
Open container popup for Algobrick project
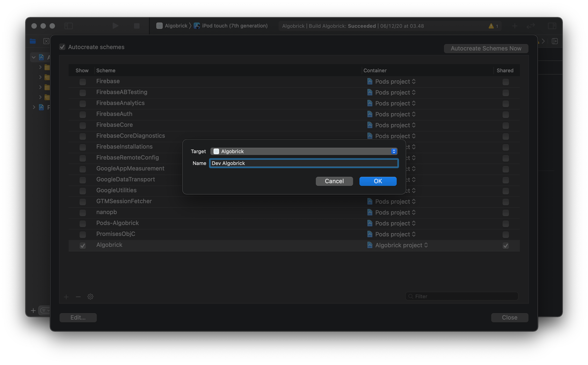tap(401, 245)
